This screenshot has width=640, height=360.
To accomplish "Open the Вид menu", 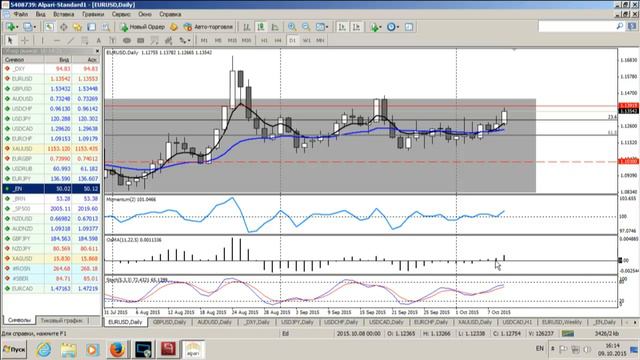I will [40, 14].
